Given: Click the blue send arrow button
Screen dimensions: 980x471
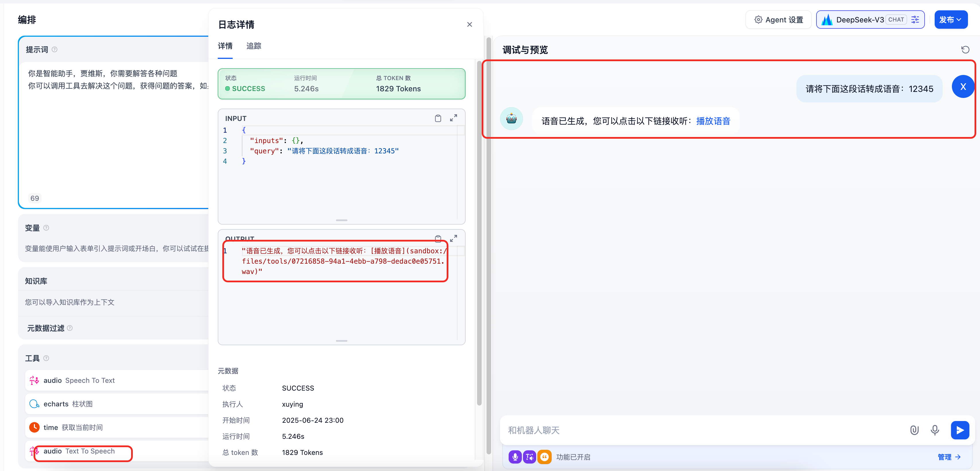Looking at the screenshot, I should coord(960,430).
